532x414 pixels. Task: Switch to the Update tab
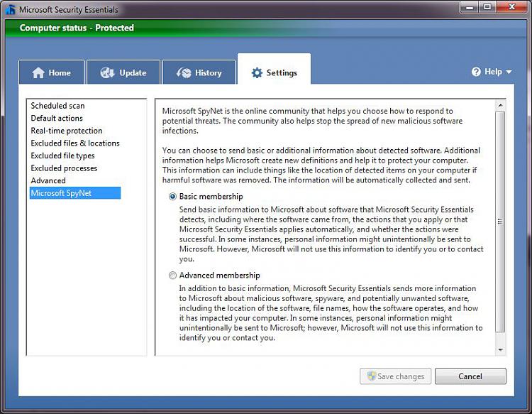point(123,72)
